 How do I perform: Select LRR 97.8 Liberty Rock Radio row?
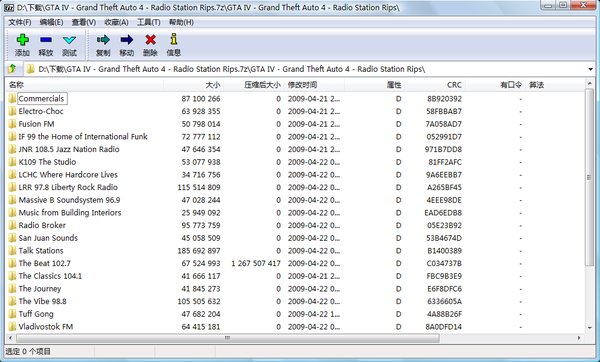pos(295,187)
